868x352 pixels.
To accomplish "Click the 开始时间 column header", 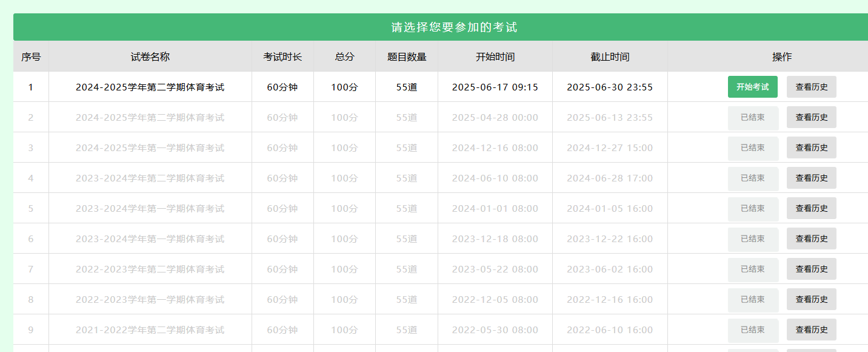I will (x=495, y=56).
